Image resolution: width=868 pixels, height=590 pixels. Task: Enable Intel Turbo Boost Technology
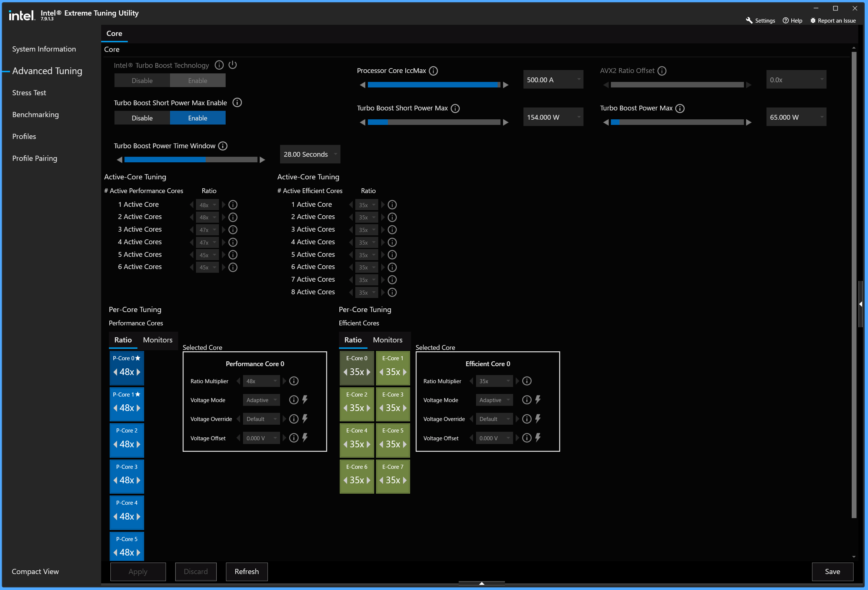[197, 80]
